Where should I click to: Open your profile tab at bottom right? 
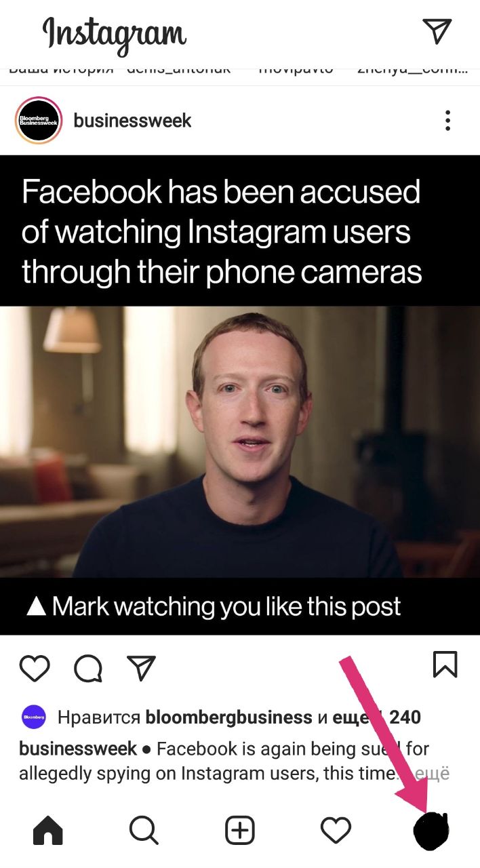pos(431,830)
